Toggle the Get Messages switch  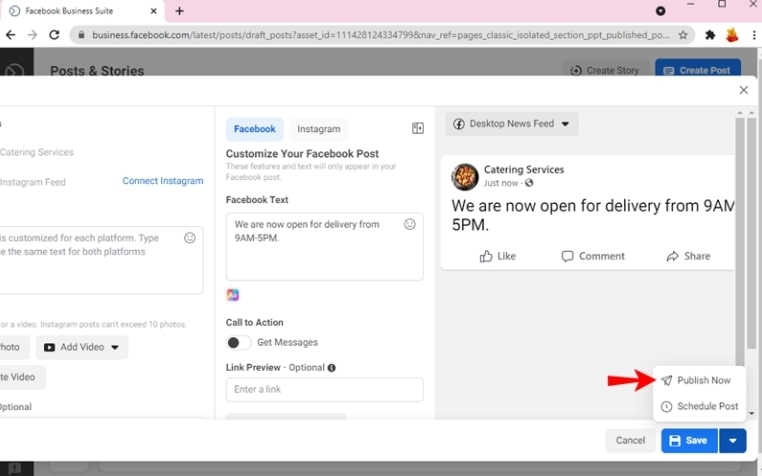(239, 343)
